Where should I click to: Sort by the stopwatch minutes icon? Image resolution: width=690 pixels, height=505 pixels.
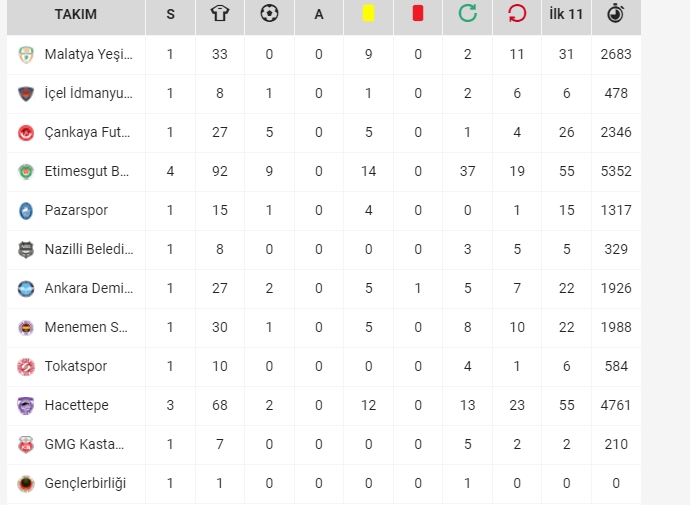point(616,14)
